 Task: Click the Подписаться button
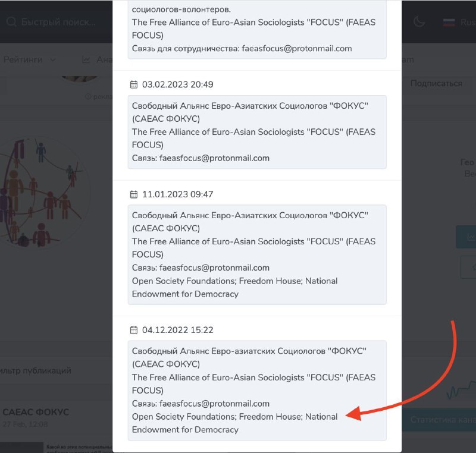436,83
